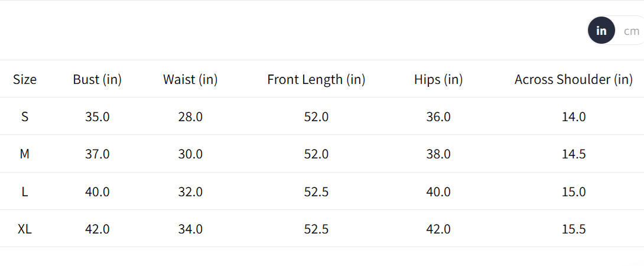Click bust value 35.0 for size S

97,117
